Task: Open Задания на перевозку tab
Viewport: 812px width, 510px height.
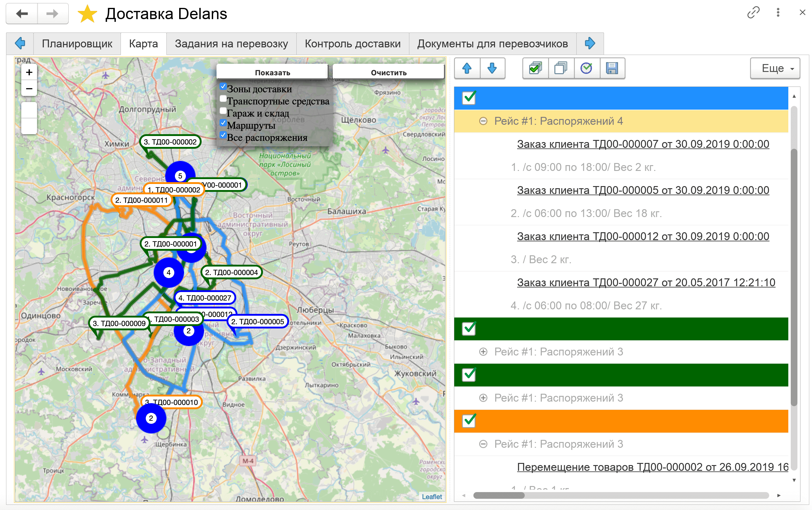Action: [231, 43]
